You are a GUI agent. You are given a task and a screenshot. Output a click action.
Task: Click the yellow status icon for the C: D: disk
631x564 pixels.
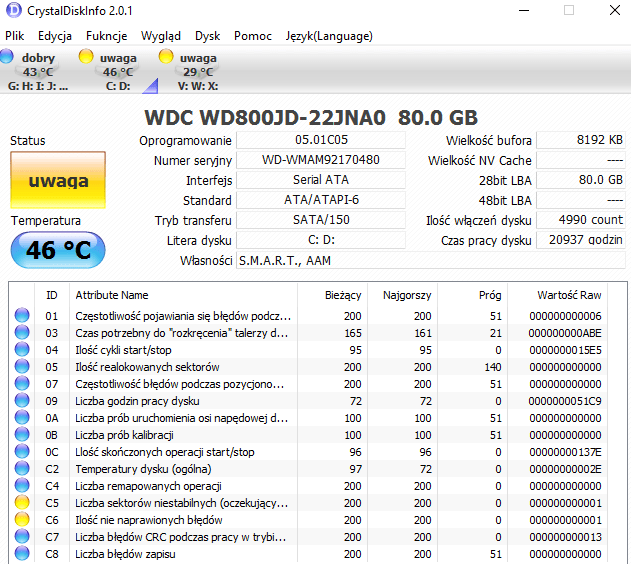(86, 56)
